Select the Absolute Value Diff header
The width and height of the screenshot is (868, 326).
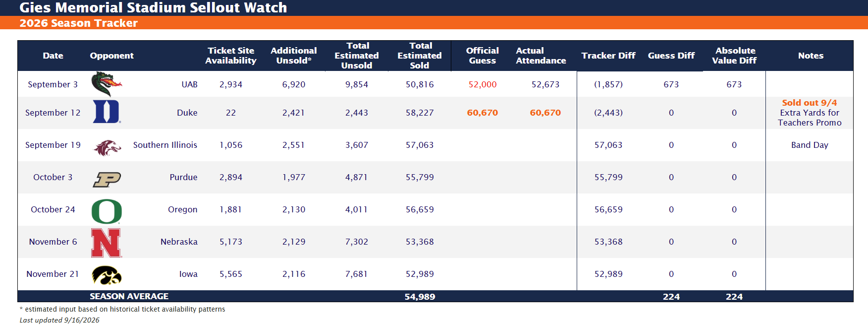[x=734, y=56]
